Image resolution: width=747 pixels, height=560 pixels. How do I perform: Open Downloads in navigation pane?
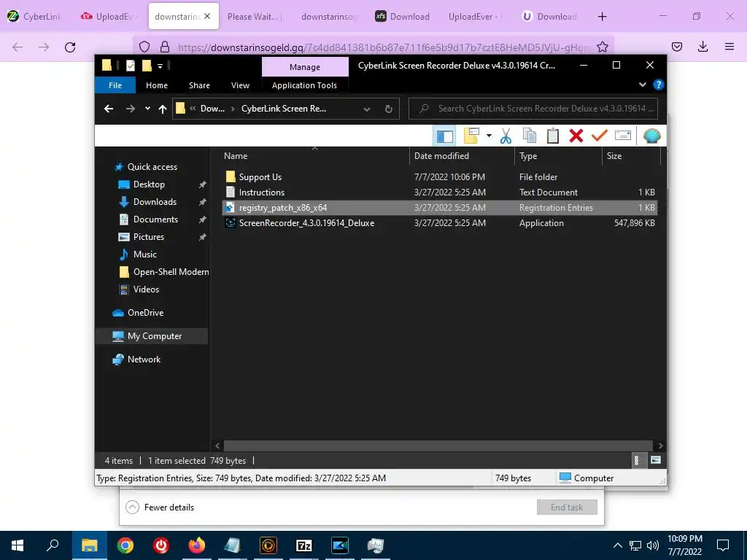(x=155, y=202)
